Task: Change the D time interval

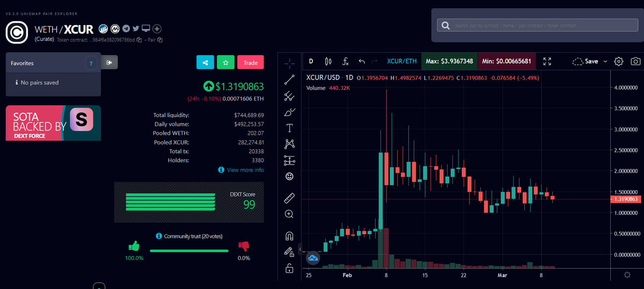Action: click(x=311, y=61)
